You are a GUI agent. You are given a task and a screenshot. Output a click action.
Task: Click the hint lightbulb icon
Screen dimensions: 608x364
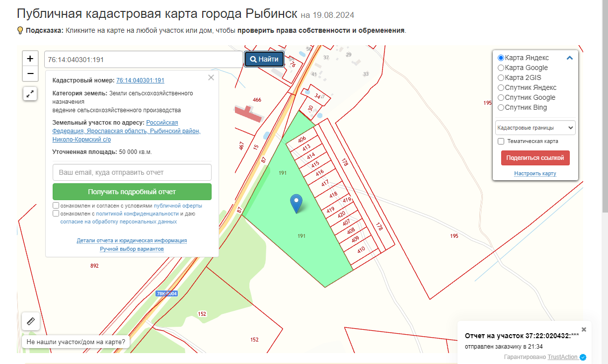point(20,30)
